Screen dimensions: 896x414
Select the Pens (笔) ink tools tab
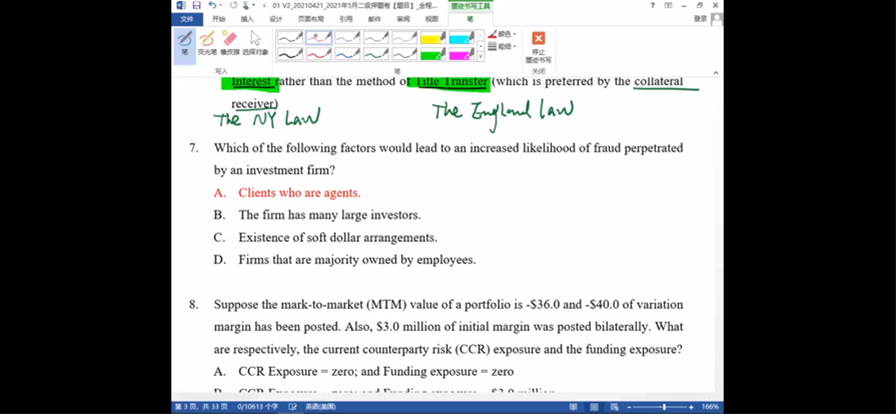470,19
